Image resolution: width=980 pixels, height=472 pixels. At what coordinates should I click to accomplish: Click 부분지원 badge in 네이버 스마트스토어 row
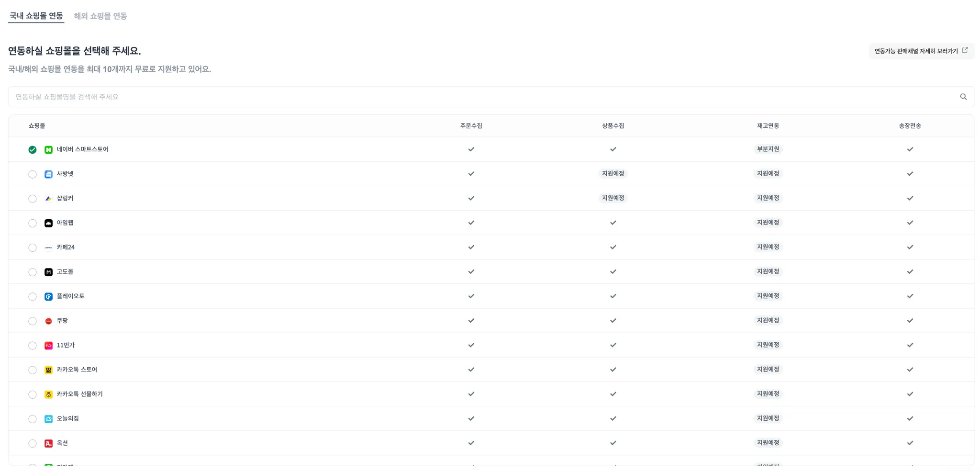pyautogui.click(x=768, y=149)
